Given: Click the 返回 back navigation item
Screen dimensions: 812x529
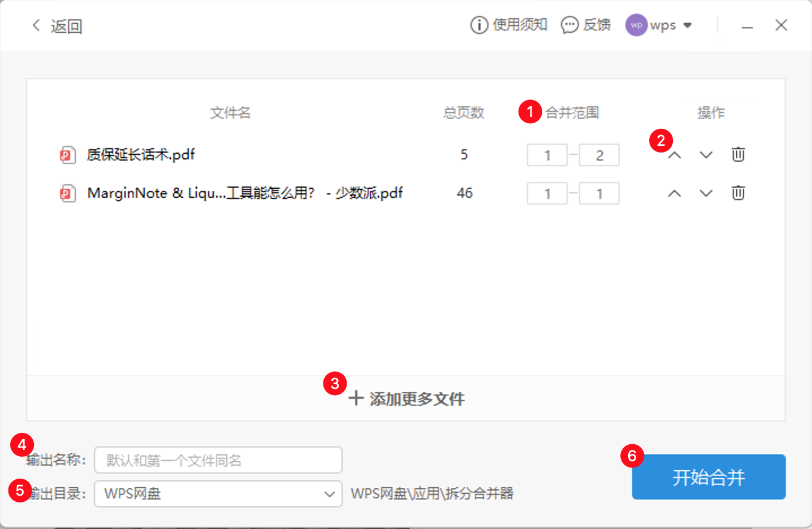Looking at the screenshot, I should coord(58,25).
